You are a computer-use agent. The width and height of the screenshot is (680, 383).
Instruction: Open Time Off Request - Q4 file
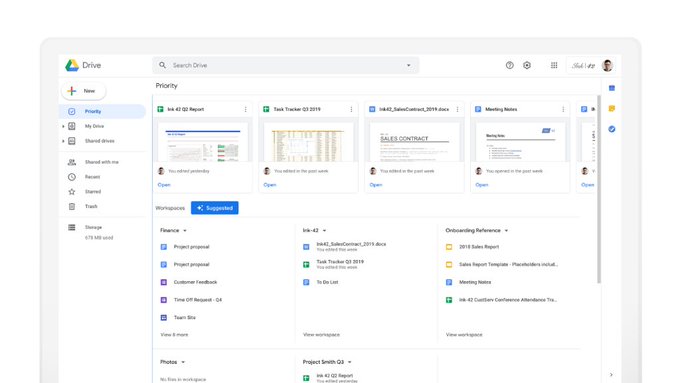click(x=198, y=300)
